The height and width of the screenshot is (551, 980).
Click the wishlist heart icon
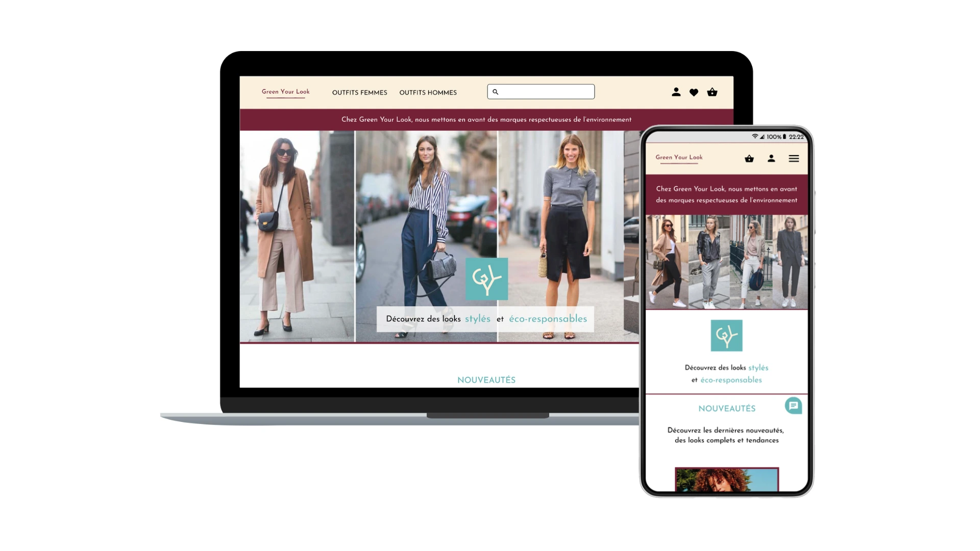point(694,92)
